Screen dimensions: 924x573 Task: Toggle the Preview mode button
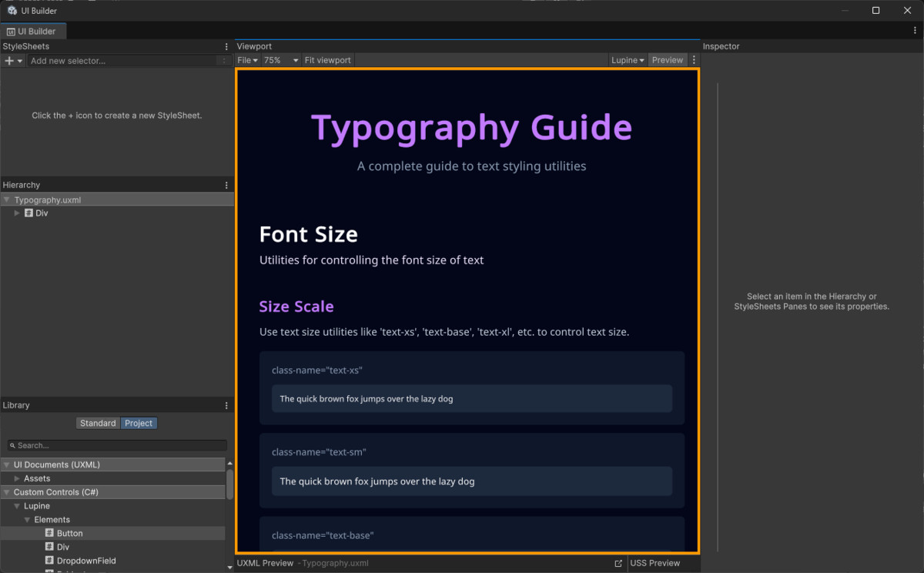pos(667,60)
